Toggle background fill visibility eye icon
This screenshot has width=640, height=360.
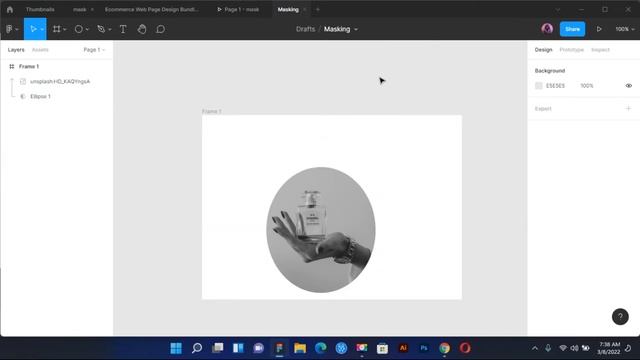point(629,86)
